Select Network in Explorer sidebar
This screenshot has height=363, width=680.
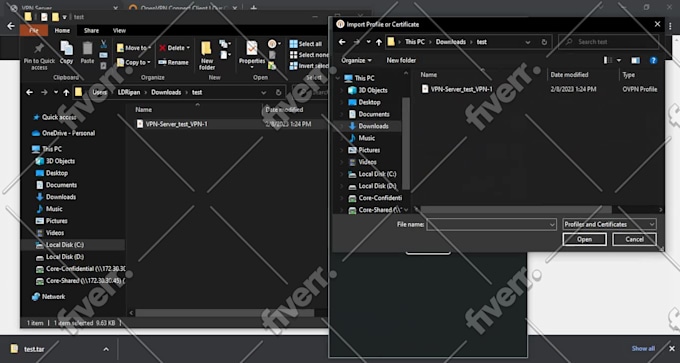click(53, 297)
